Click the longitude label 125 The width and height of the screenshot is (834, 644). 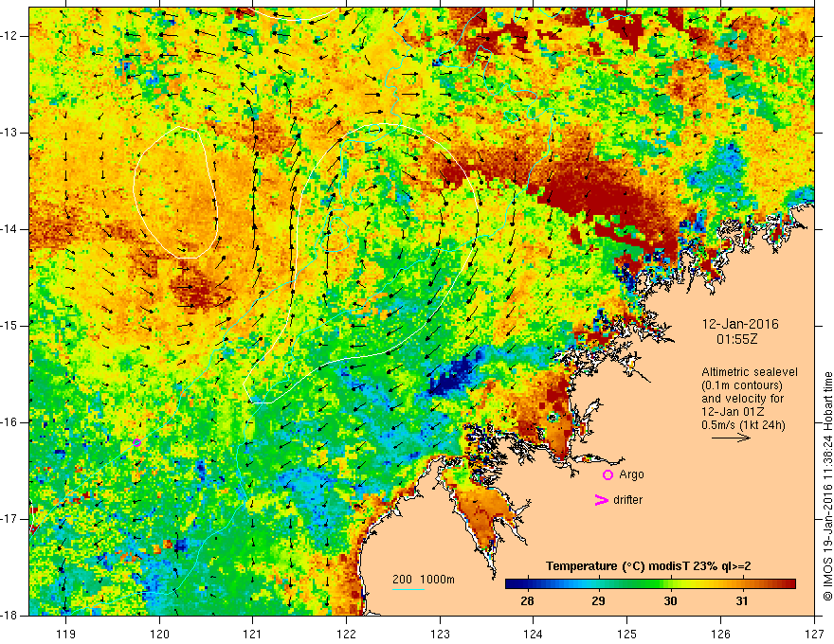pyautogui.click(x=627, y=634)
